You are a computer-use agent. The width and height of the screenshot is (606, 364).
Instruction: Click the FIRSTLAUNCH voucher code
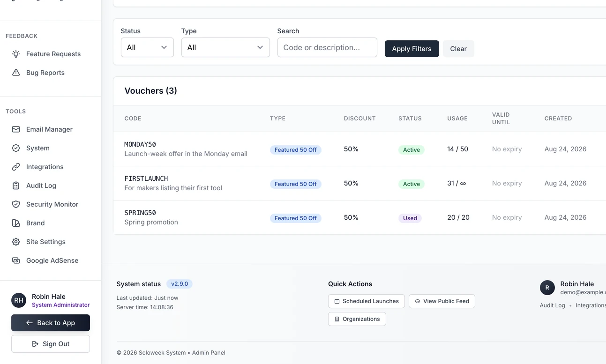[x=146, y=178]
